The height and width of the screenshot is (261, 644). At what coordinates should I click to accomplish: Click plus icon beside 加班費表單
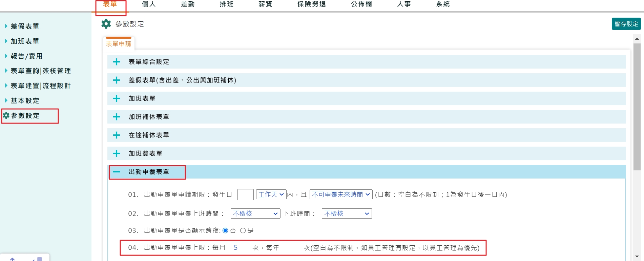click(117, 153)
